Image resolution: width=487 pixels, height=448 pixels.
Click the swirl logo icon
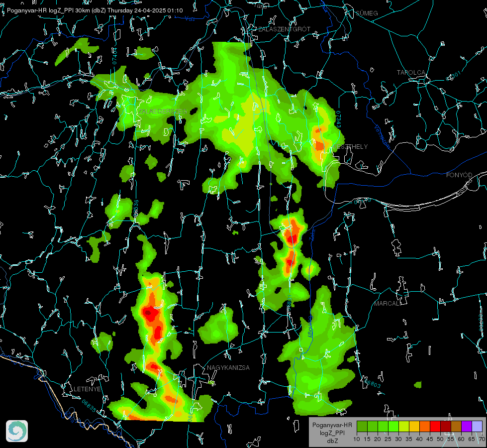click(x=17, y=431)
